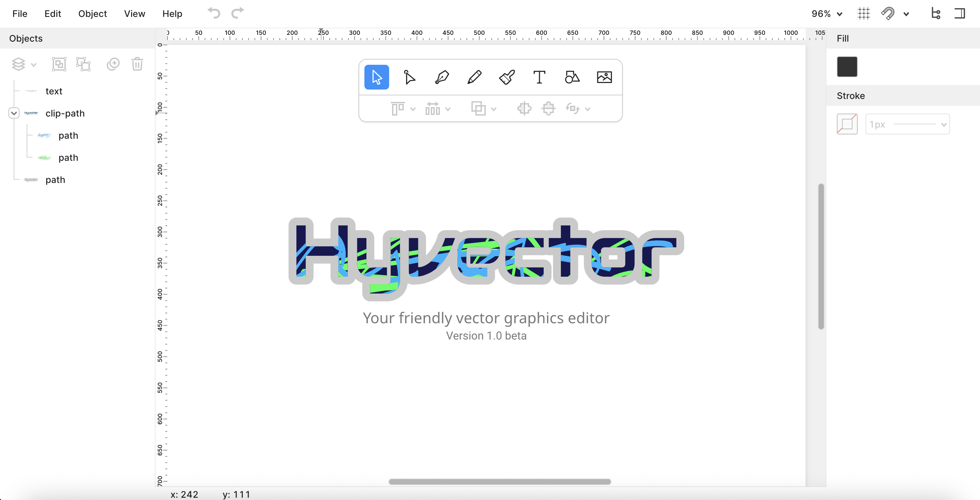980x500 pixels.
Task: Select the Image insert tool
Action: pyautogui.click(x=604, y=77)
